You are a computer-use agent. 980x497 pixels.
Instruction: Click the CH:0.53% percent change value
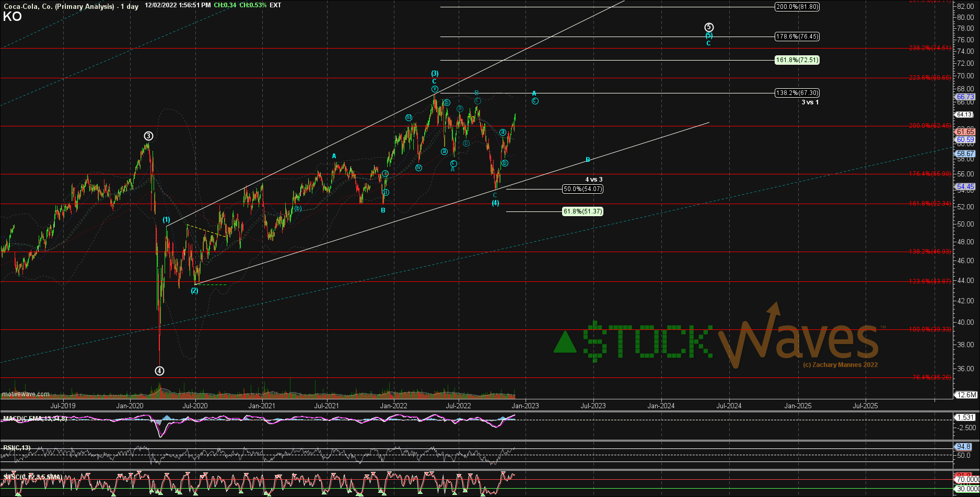(253, 5)
